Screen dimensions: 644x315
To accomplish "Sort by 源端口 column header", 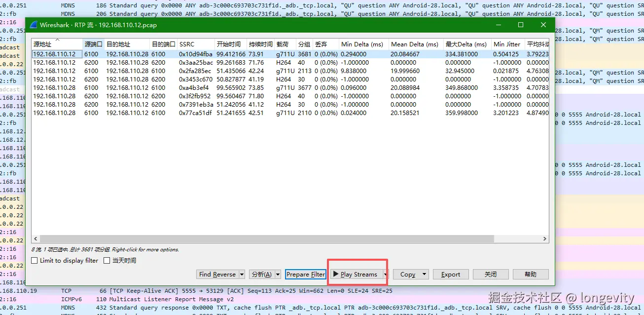I will (x=93, y=44).
